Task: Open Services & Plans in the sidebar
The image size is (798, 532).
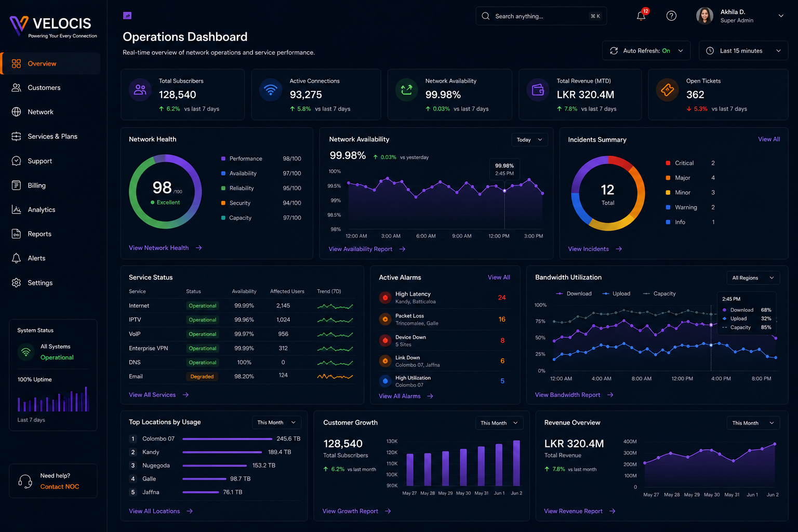Action: point(50,137)
